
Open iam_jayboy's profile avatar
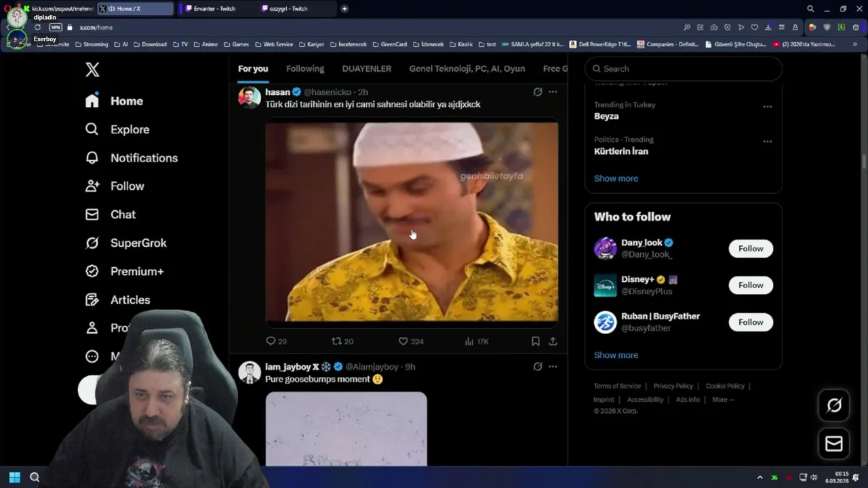click(250, 372)
